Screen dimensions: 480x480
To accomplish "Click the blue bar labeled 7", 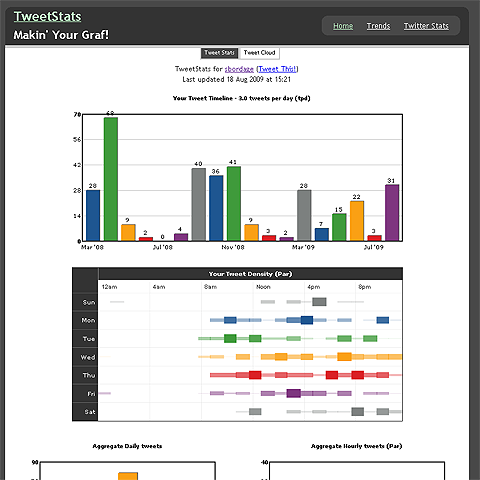I will (322, 234).
